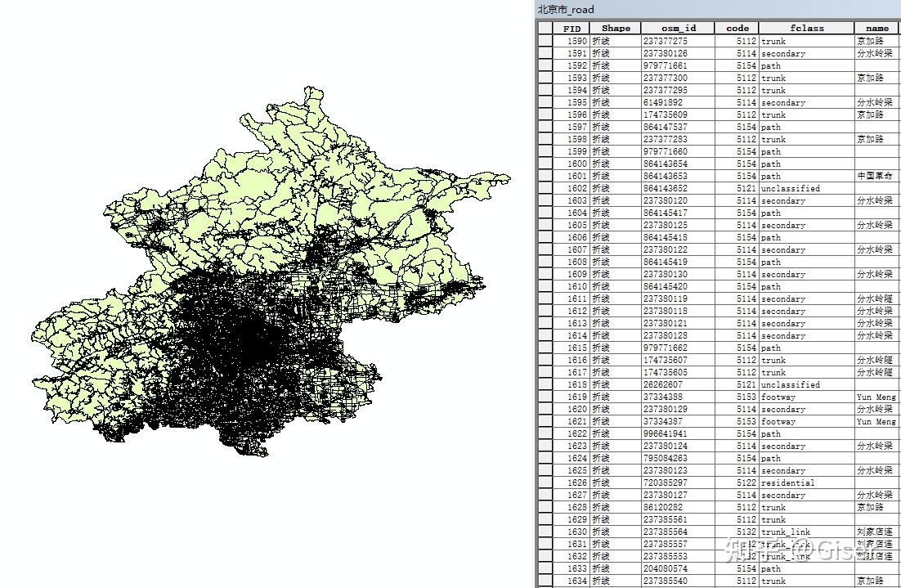The height and width of the screenshot is (588, 901).
Task: Select the fclass column header
Action: point(806,28)
